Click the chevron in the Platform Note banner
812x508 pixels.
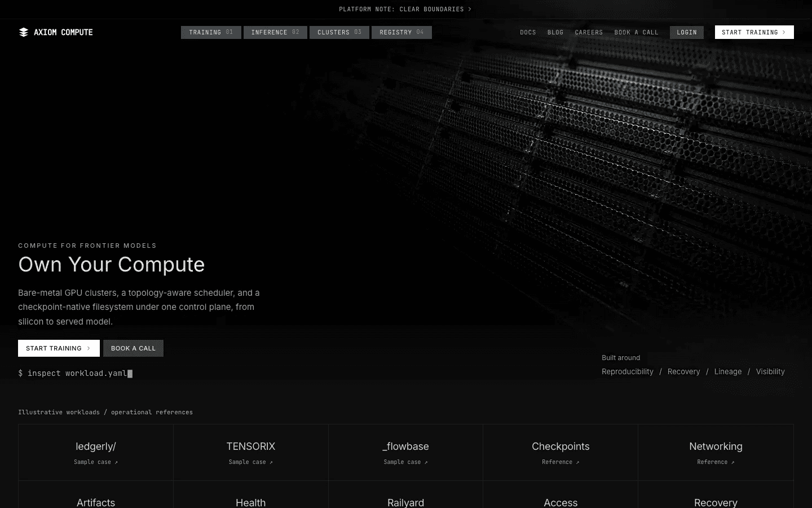point(470,9)
